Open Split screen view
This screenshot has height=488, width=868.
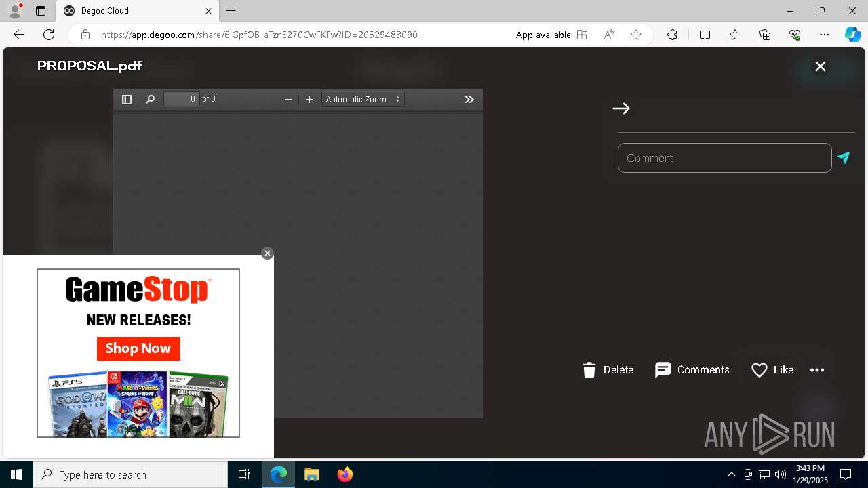[x=705, y=35]
